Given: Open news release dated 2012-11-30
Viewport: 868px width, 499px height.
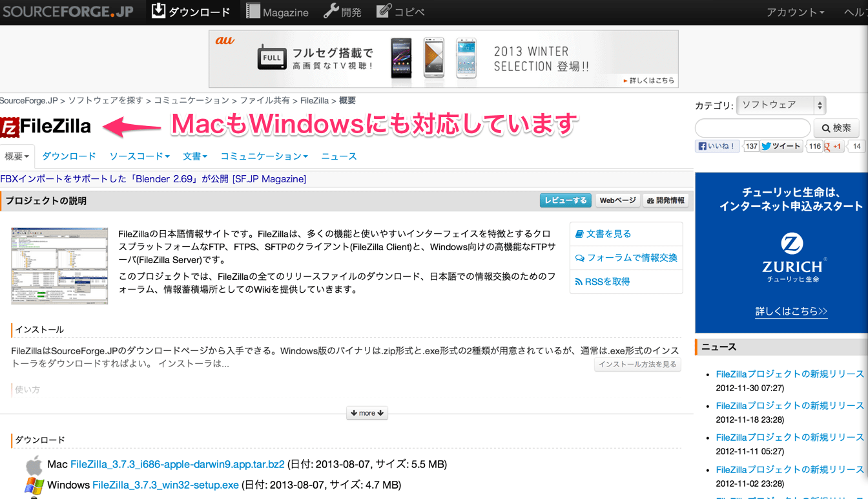Looking at the screenshot, I should [790, 374].
